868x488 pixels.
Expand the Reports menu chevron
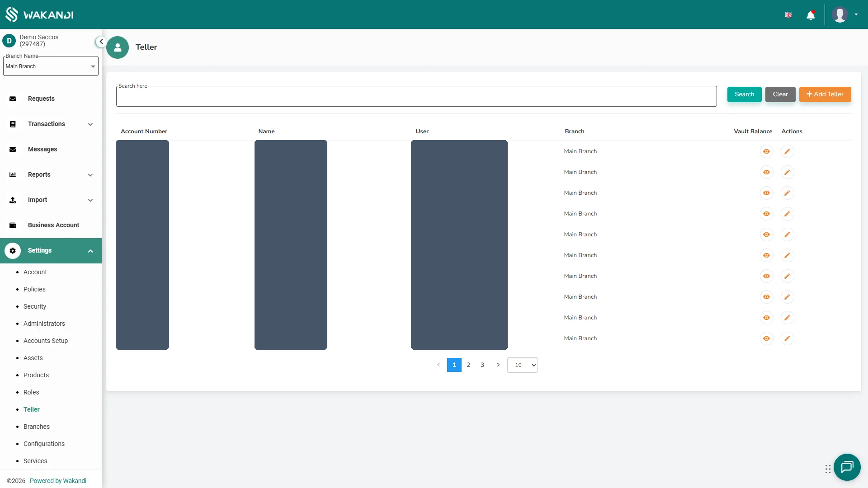click(x=90, y=175)
